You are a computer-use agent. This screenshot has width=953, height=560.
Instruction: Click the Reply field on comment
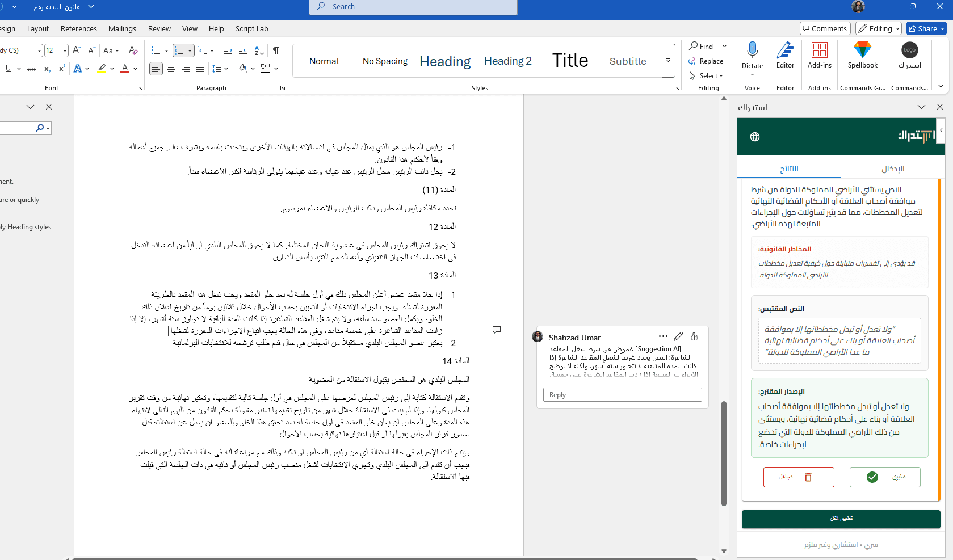(x=622, y=395)
